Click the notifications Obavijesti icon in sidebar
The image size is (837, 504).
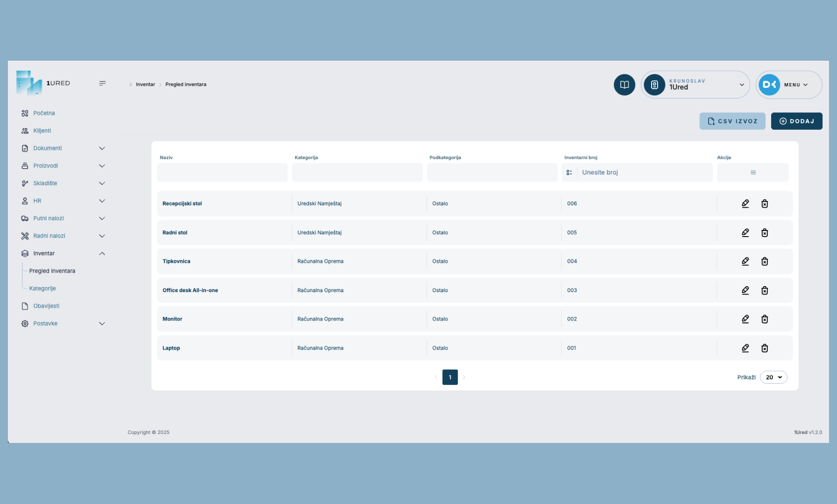tap(25, 306)
